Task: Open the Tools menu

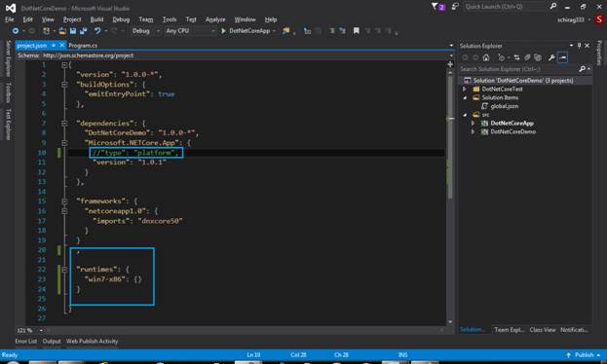Action: pos(170,19)
